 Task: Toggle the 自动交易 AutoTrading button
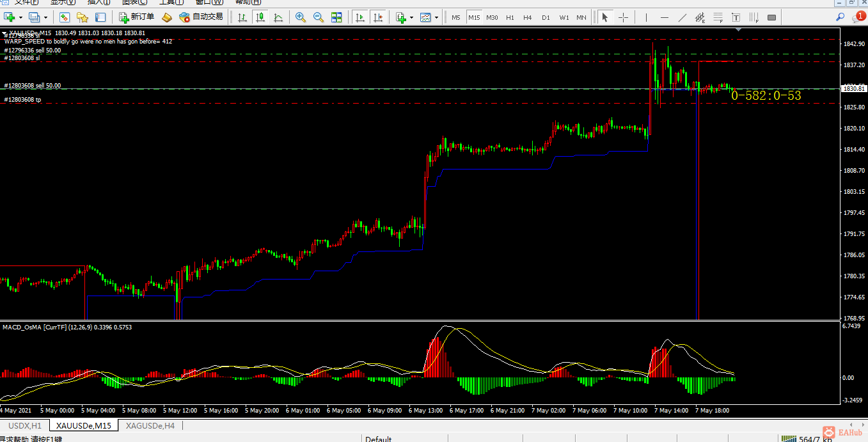201,17
